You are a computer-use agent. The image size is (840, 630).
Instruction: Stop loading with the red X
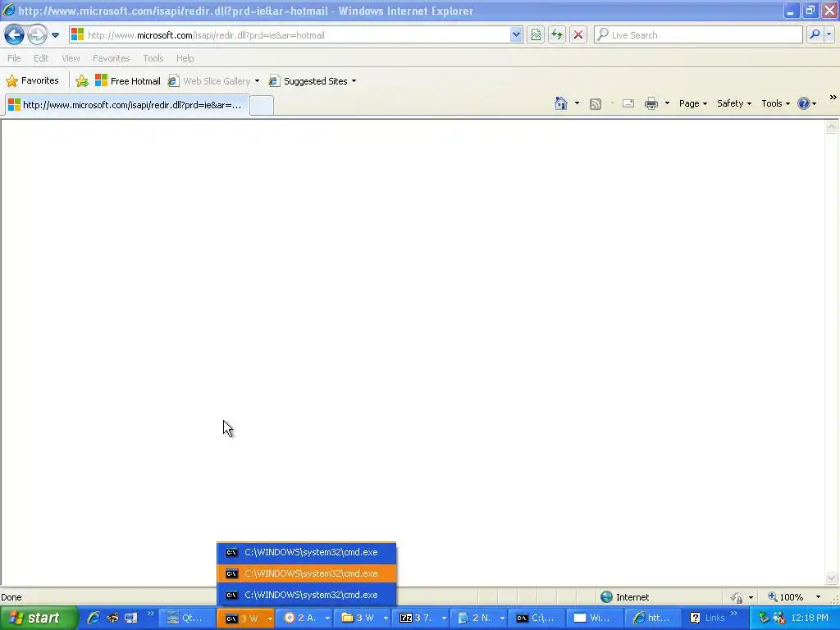point(578,34)
